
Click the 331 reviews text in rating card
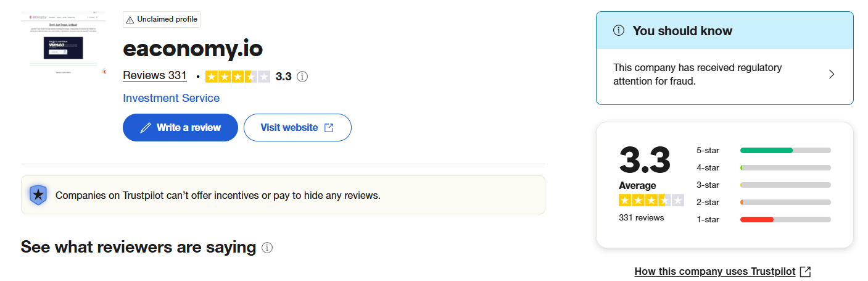point(642,217)
